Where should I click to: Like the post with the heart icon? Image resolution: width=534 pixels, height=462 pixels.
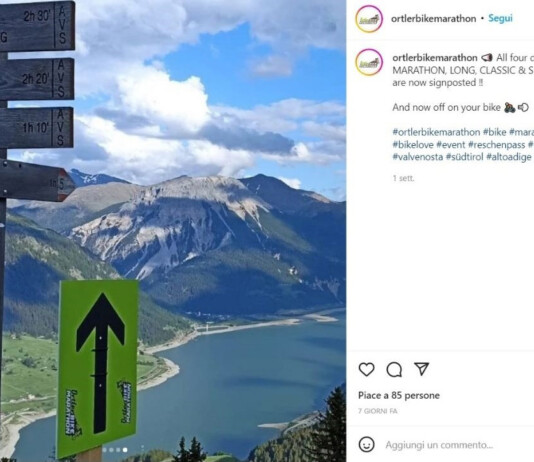click(366, 369)
